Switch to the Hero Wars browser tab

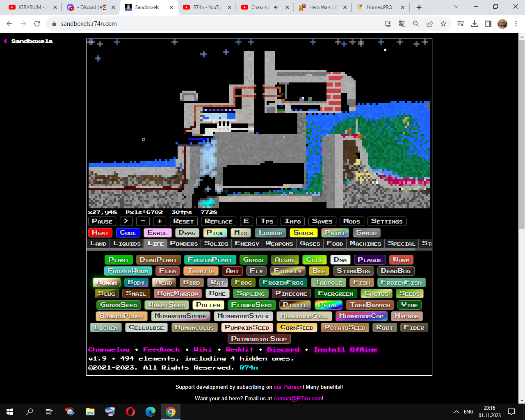tap(323, 7)
